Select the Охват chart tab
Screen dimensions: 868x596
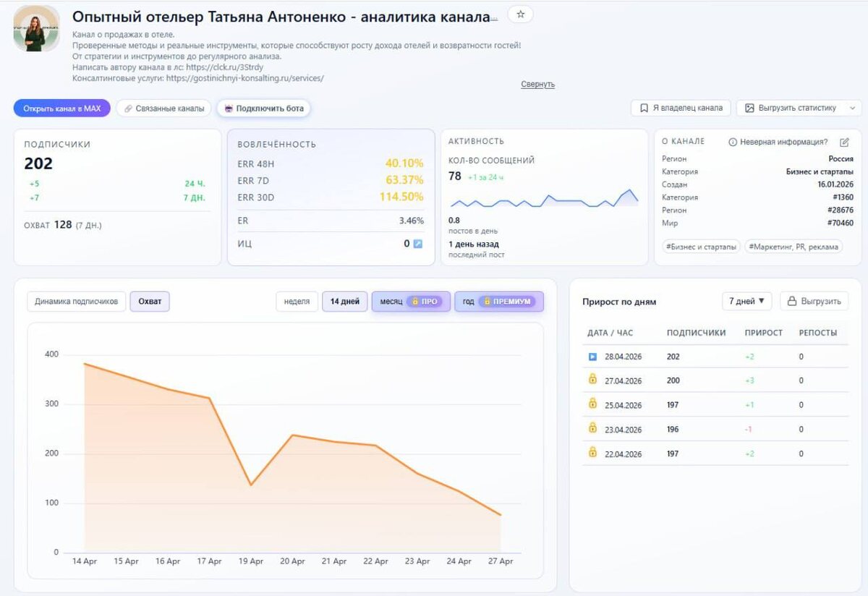(x=150, y=302)
